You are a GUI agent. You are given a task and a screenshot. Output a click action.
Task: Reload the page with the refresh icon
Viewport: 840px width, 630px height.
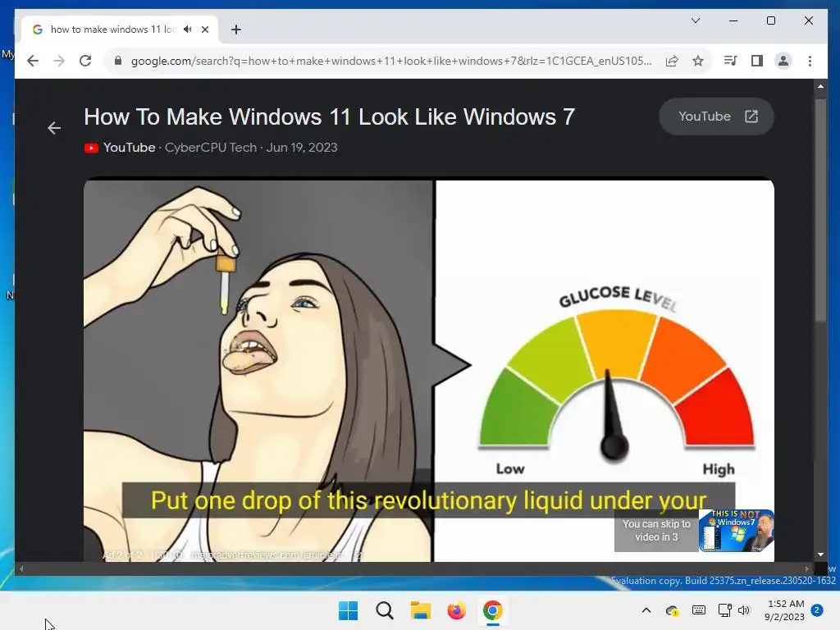85,61
